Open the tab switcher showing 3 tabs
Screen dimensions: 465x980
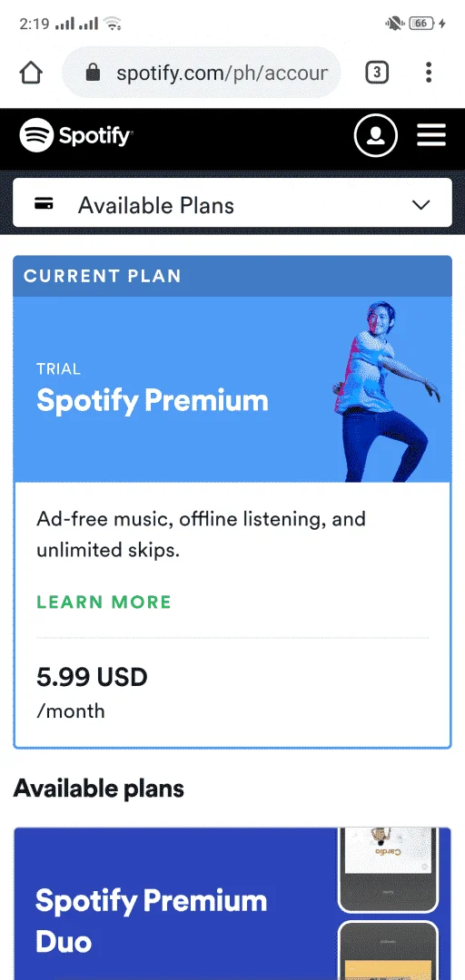376,73
